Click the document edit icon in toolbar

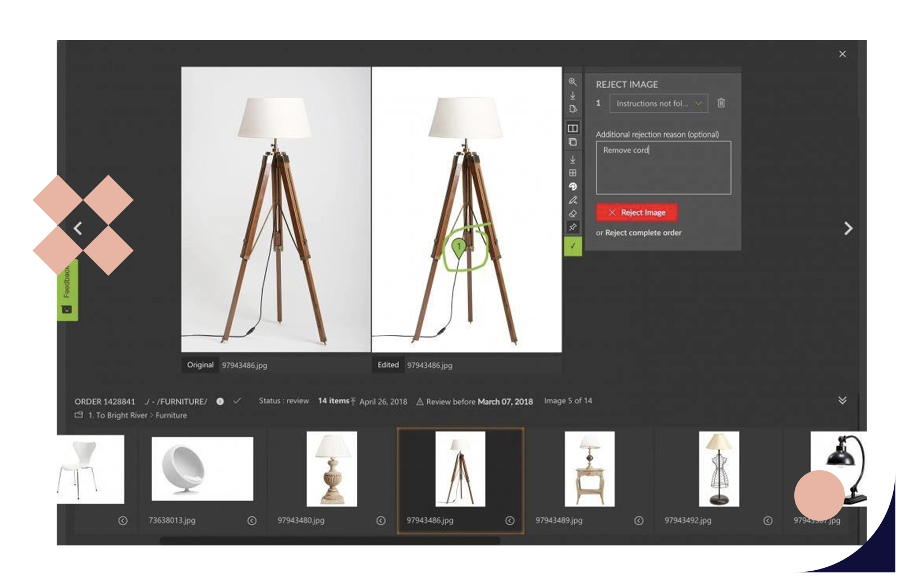573,109
